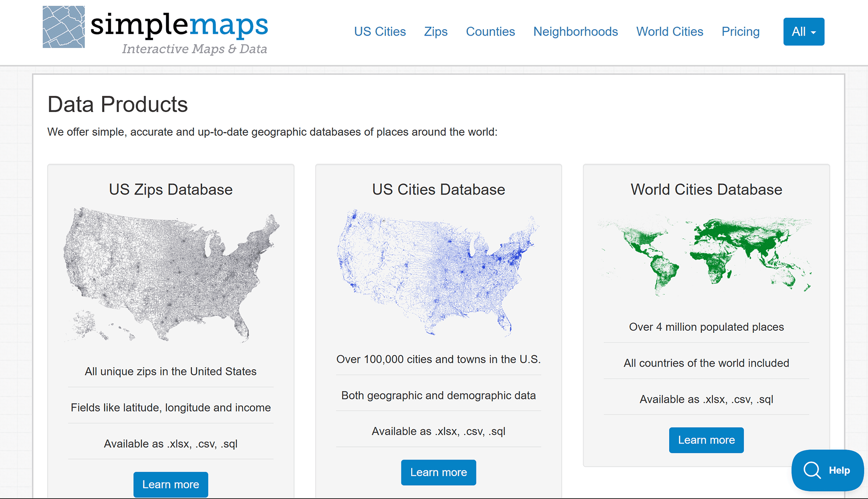This screenshot has height=499, width=868.
Task: Click the World Cities Database heading
Action: 706,190
